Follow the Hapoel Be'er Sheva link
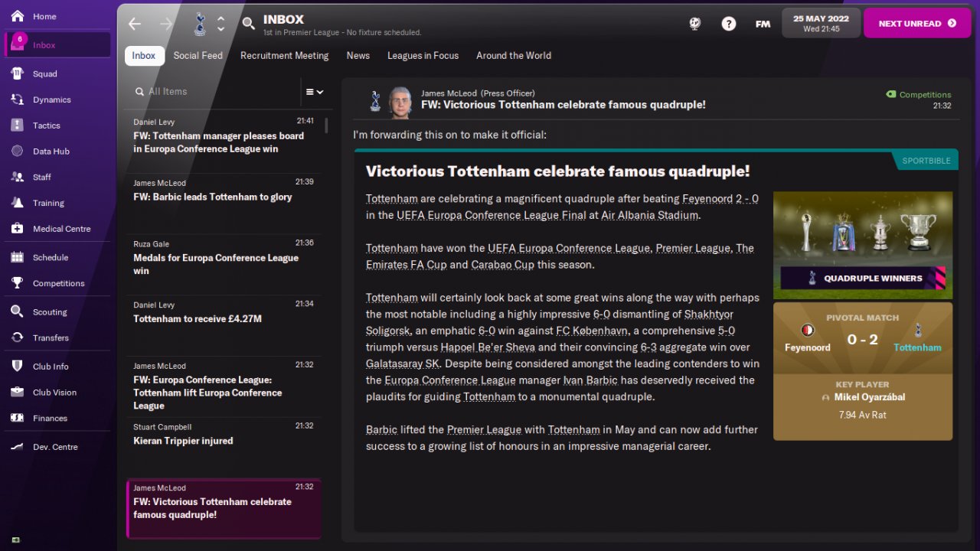The height and width of the screenshot is (551, 980). [x=487, y=347]
